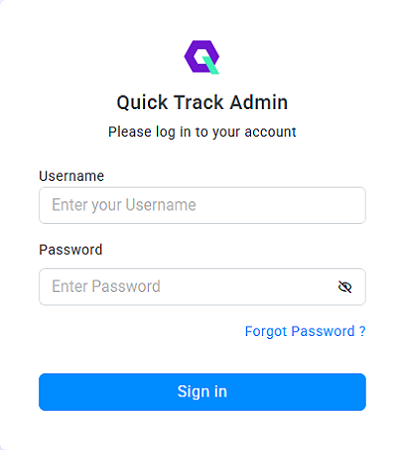Image resolution: width=400 pixels, height=450 pixels.
Task: Click the 'Enter your Username' placeholder text
Action: pos(124,205)
